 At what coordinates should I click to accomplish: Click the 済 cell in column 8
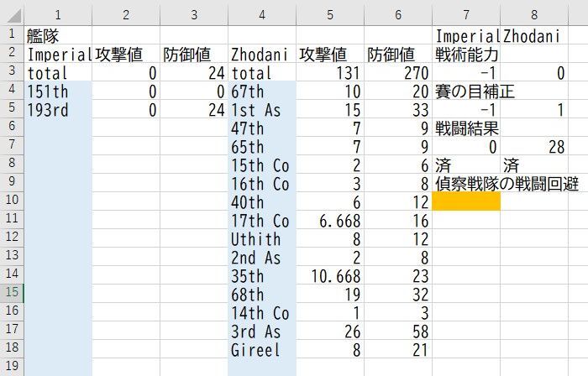point(534,164)
